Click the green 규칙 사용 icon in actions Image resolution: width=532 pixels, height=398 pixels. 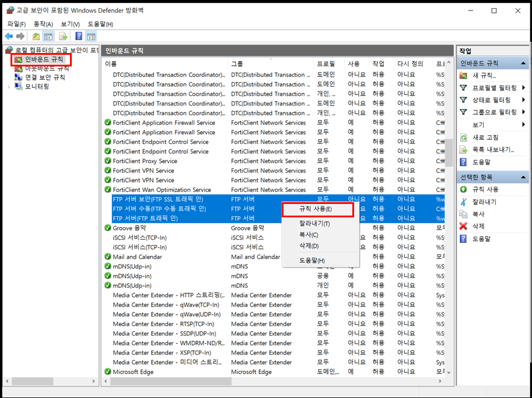coord(464,189)
